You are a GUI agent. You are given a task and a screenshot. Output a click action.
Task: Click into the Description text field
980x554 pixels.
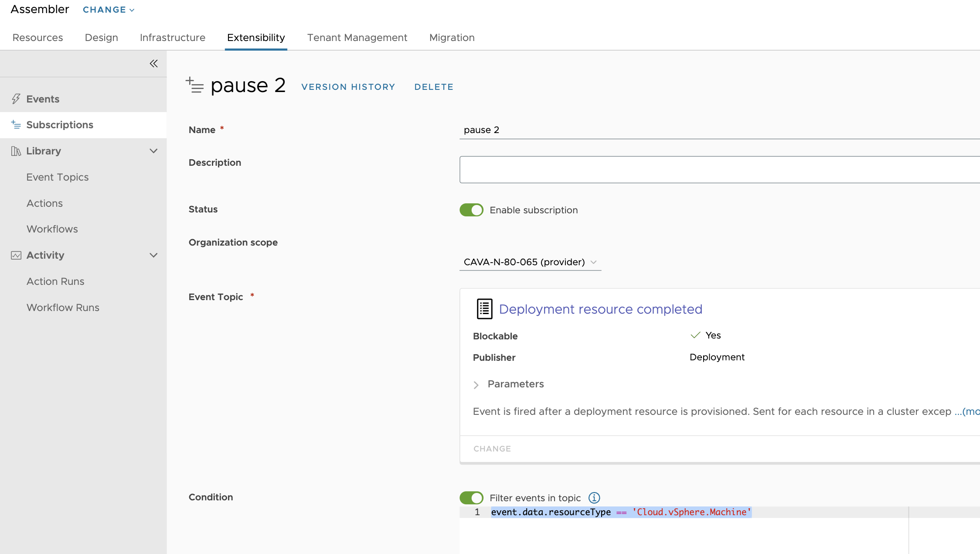719,170
